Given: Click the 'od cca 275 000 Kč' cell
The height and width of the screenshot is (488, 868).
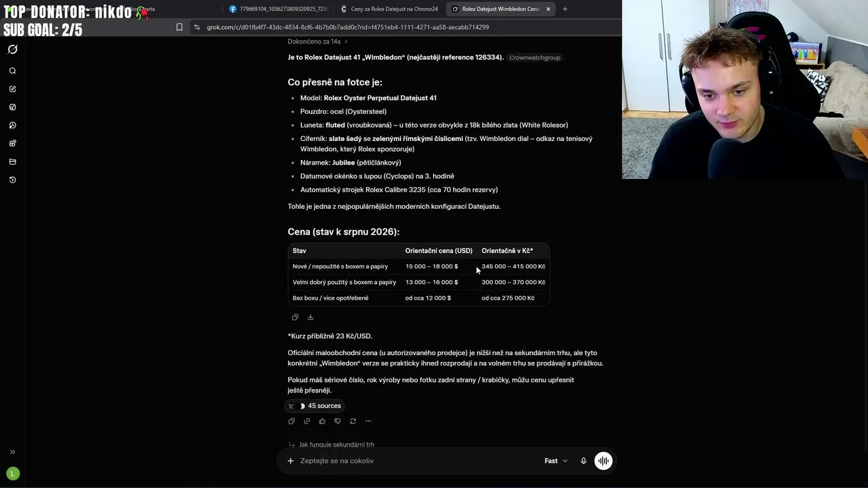Looking at the screenshot, I should (508, 298).
